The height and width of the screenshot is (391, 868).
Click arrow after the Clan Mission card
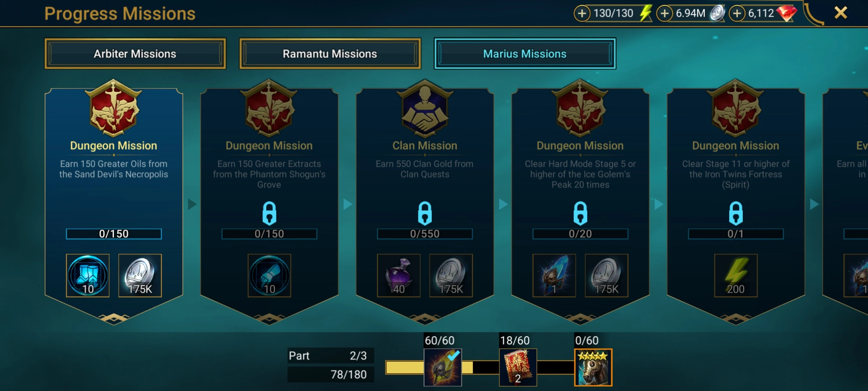coord(503,204)
